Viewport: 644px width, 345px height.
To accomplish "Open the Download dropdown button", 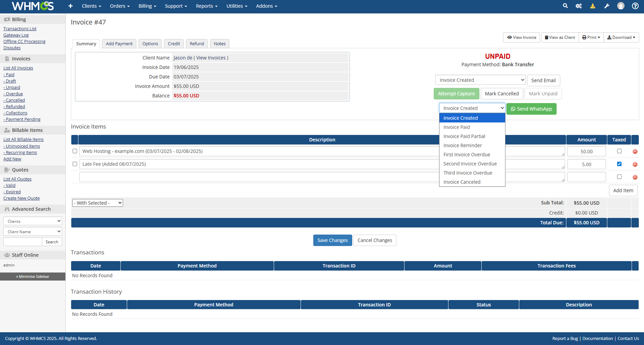I will click(621, 38).
